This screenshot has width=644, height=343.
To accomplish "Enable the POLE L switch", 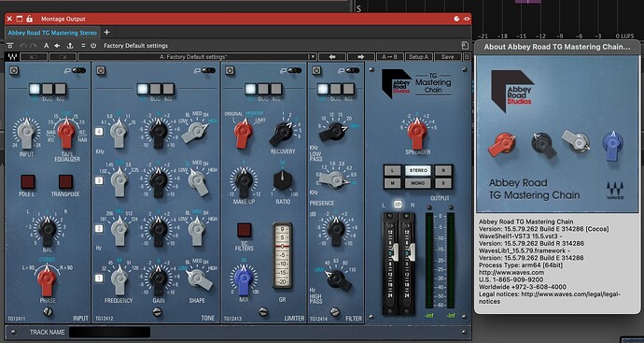I will click(27, 182).
